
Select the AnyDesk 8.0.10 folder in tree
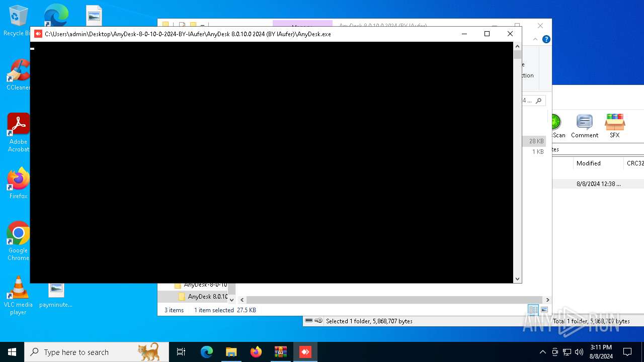click(x=204, y=297)
